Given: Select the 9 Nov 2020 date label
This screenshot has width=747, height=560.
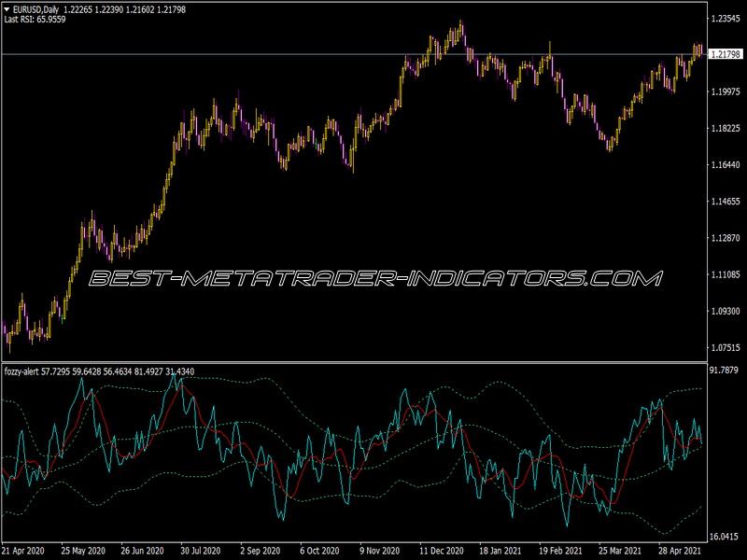Looking at the screenshot, I should 380,551.
